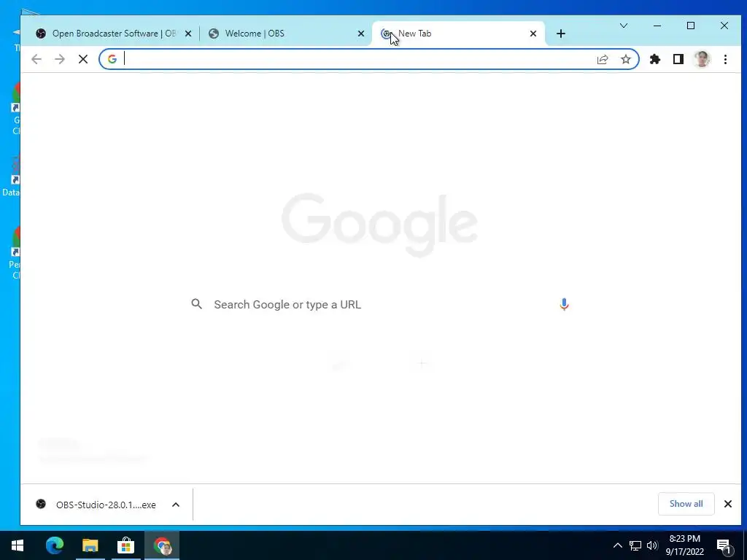Click the magnifier icon in search box
The height and width of the screenshot is (560, 747).
click(x=197, y=304)
